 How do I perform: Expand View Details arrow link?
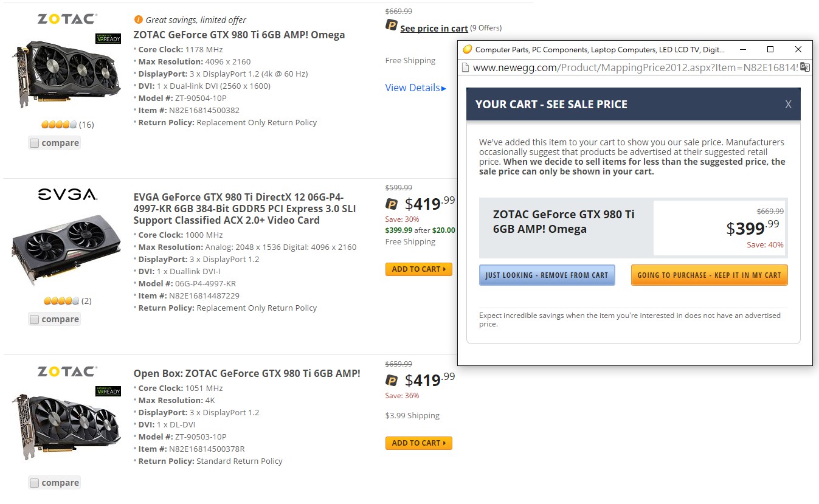coord(415,88)
